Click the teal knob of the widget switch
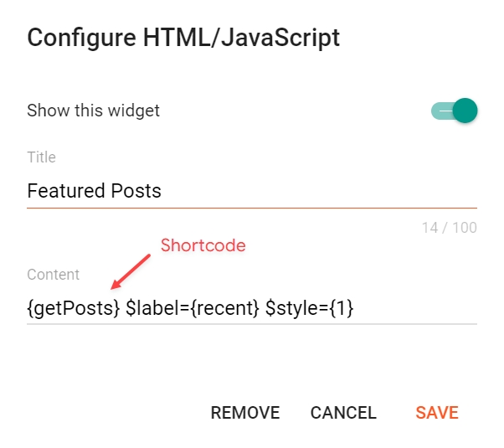The height and width of the screenshot is (448, 504). pyautogui.click(x=465, y=111)
